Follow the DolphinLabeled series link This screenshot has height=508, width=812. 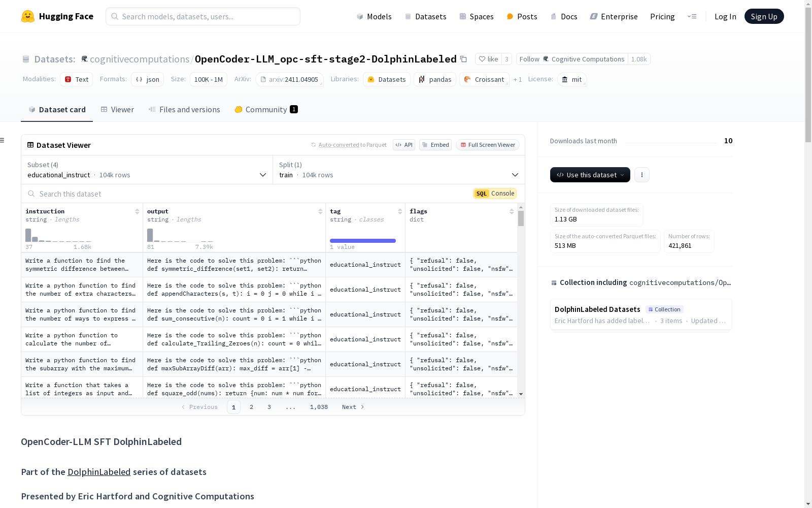(99, 472)
